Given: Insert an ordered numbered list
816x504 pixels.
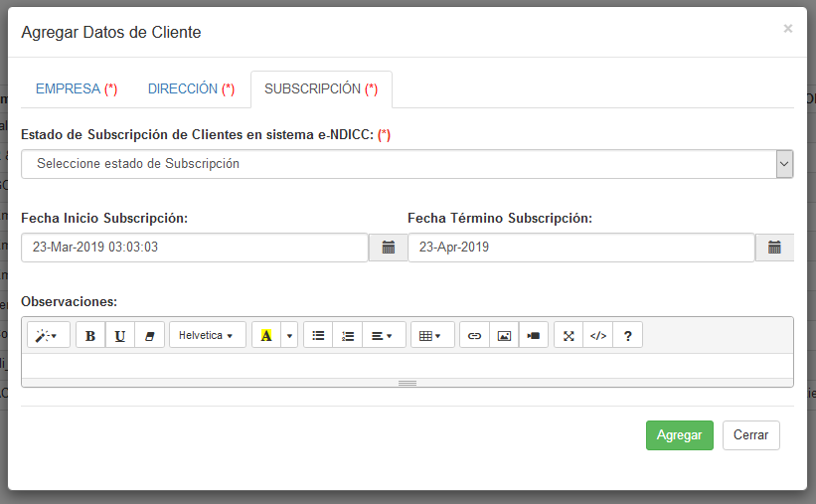Looking at the screenshot, I should (348, 336).
